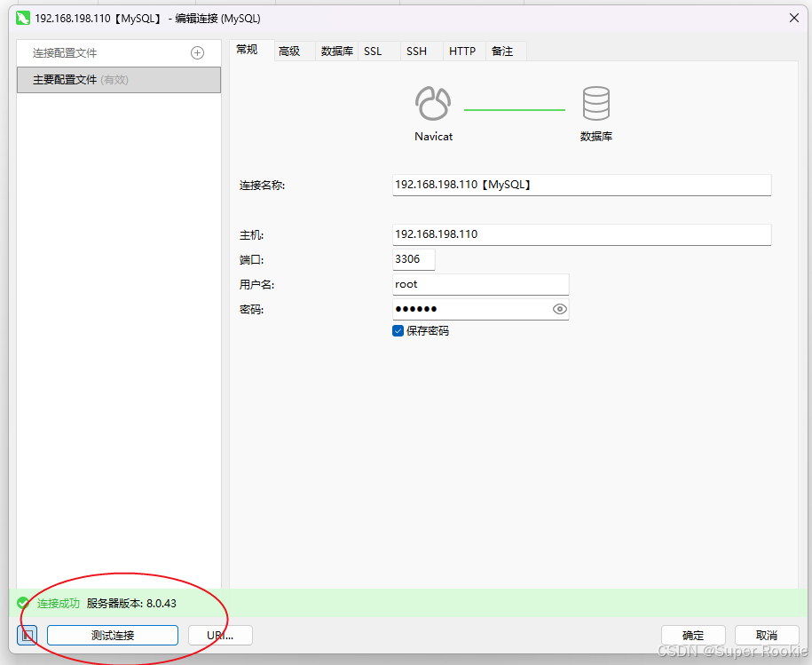Open the HTTP tab
This screenshot has height=665, width=812.
click(x=462, y=51)
